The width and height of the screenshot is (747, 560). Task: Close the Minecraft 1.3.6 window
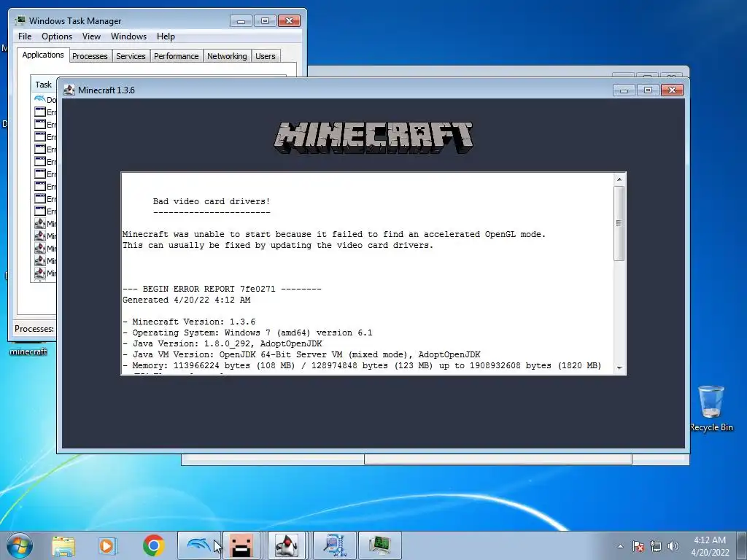(x=672, y=90)
